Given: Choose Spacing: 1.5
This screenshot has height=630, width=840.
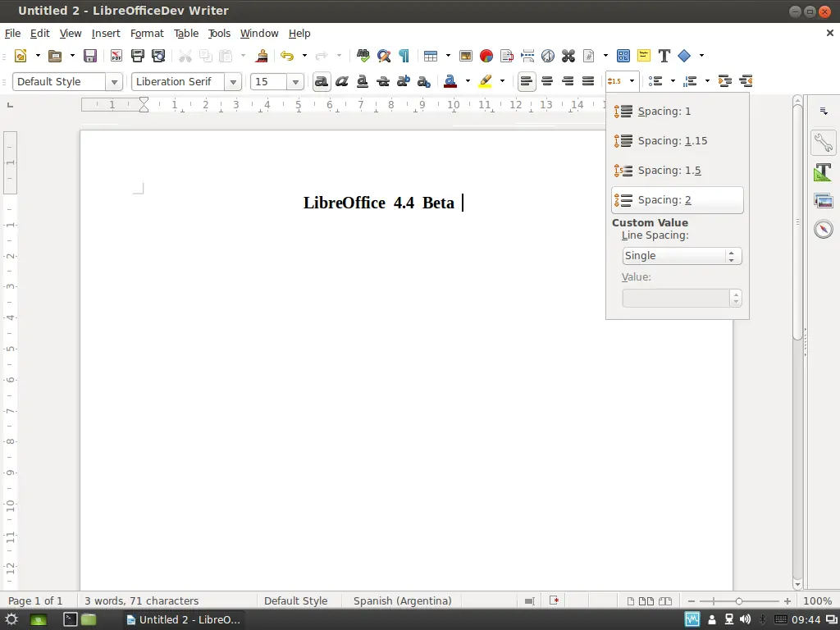Looking at the screenshot, I should (677, 171).
